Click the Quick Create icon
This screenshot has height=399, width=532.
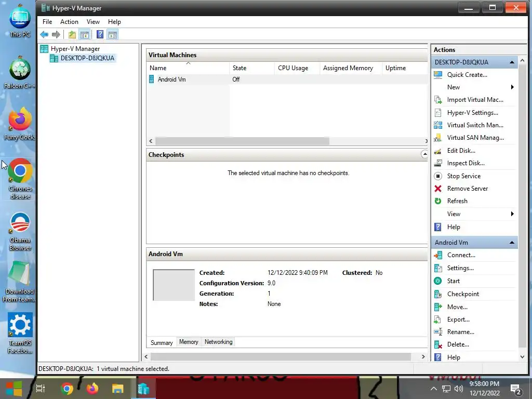click(x=438, y=75)
